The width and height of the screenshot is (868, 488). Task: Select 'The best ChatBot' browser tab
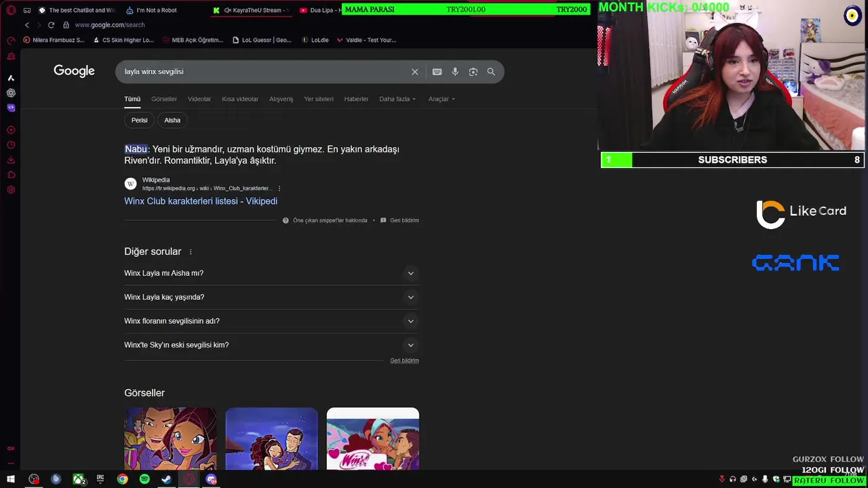click(x=77, y=10)
